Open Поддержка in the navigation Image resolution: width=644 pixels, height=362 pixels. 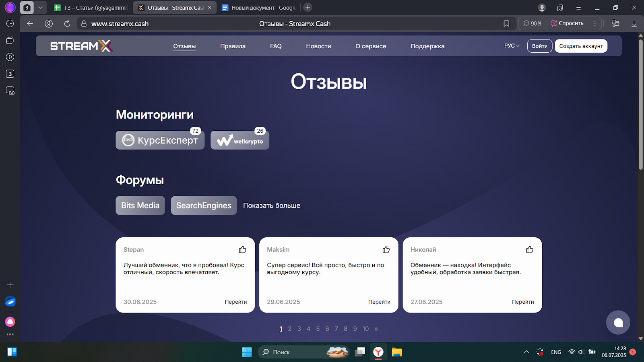[427, 46]
